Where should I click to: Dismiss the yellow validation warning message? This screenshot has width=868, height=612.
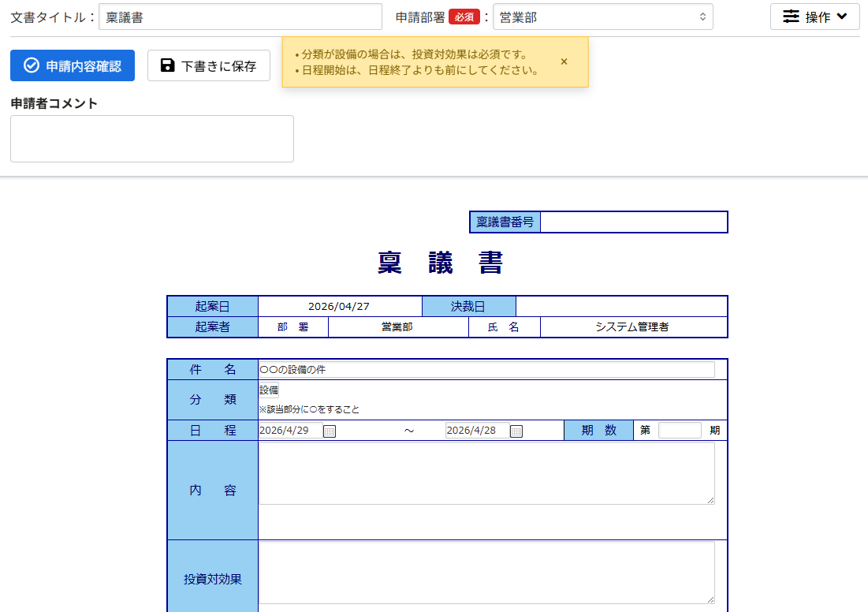[x=564, y=62]
